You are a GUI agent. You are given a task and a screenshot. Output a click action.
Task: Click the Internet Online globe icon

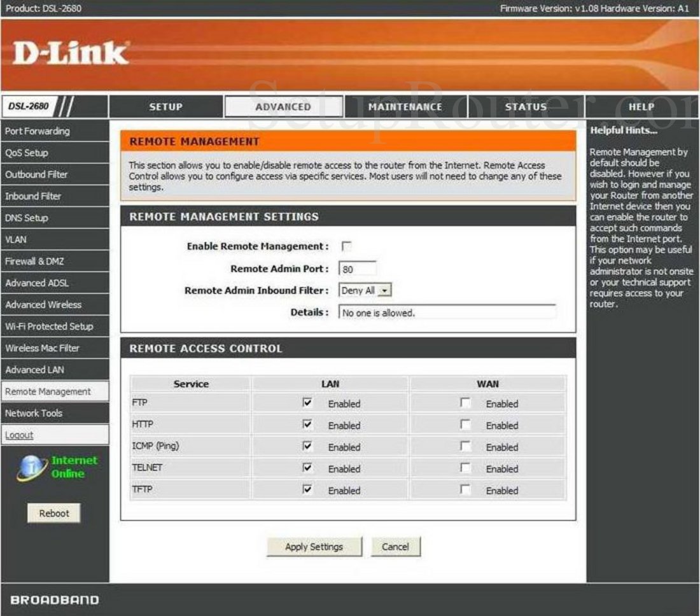click(32, 467)
